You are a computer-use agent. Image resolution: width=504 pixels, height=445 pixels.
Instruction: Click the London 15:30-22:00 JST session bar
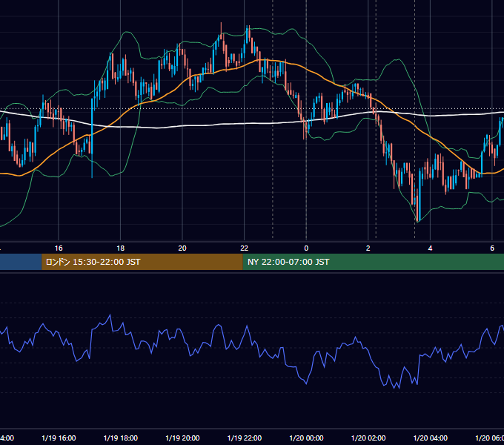pos(142,262)
